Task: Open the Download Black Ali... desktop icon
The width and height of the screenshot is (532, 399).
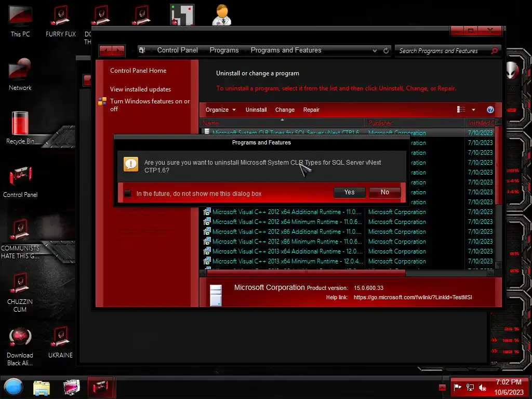Action: (x=20, y=345)
